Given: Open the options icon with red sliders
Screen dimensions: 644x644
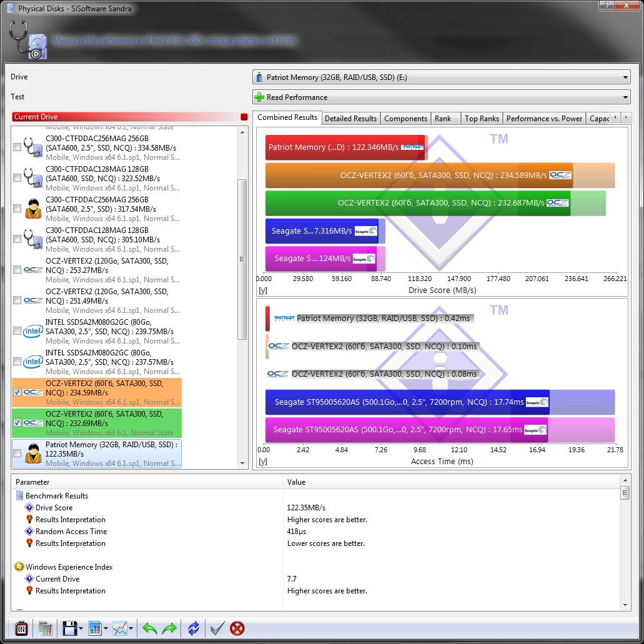Looking at the screenshot, I should pos(21,628).
